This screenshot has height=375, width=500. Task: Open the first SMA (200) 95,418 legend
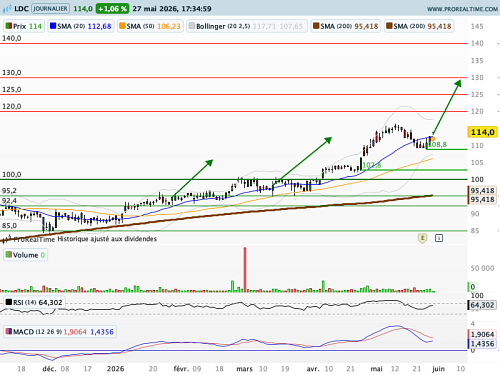346,26
